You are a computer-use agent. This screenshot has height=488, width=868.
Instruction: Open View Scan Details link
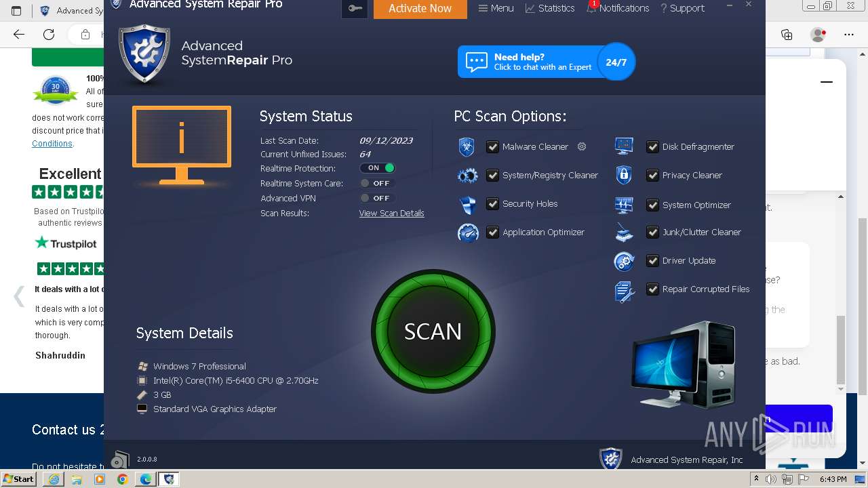tap(391, 213)
